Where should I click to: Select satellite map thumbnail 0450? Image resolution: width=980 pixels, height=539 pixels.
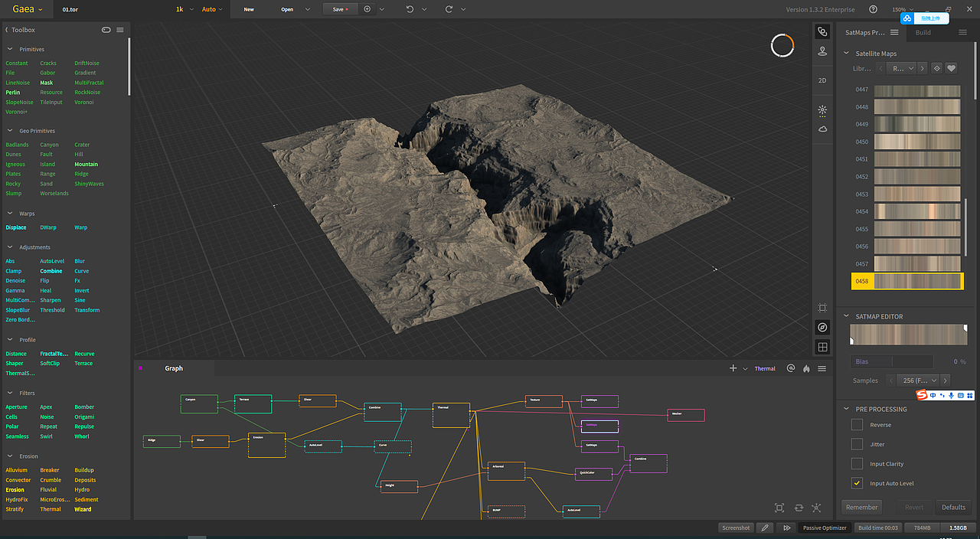(917, 142)
